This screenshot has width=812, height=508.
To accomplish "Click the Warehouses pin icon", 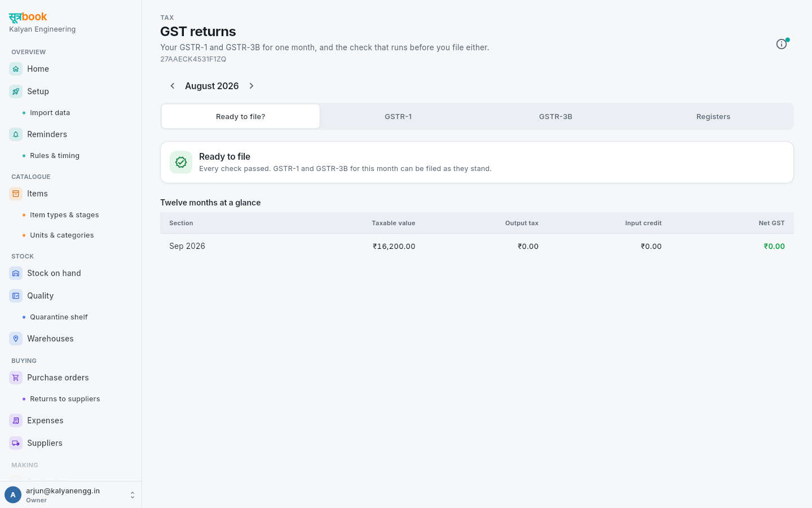I will pos(16,339).
